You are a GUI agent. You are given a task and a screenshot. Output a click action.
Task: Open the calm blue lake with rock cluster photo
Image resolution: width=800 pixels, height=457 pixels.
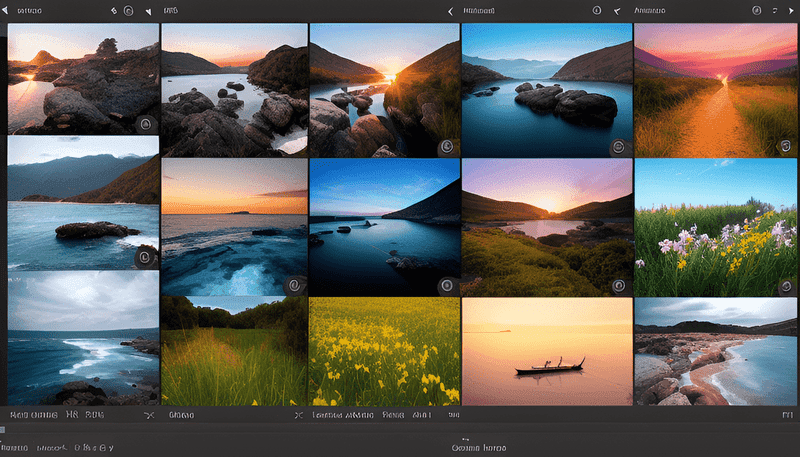547,90
